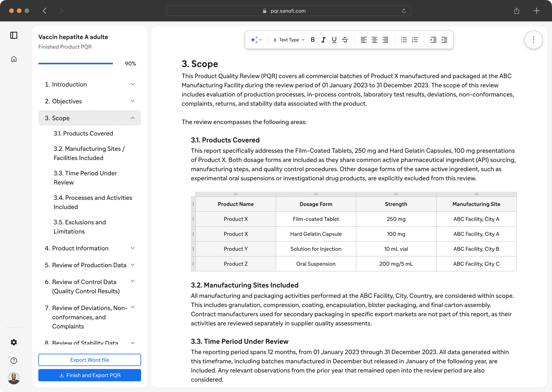
Task: Toggle bold formatting in the toolbar
Action: [x=312, y=40]
